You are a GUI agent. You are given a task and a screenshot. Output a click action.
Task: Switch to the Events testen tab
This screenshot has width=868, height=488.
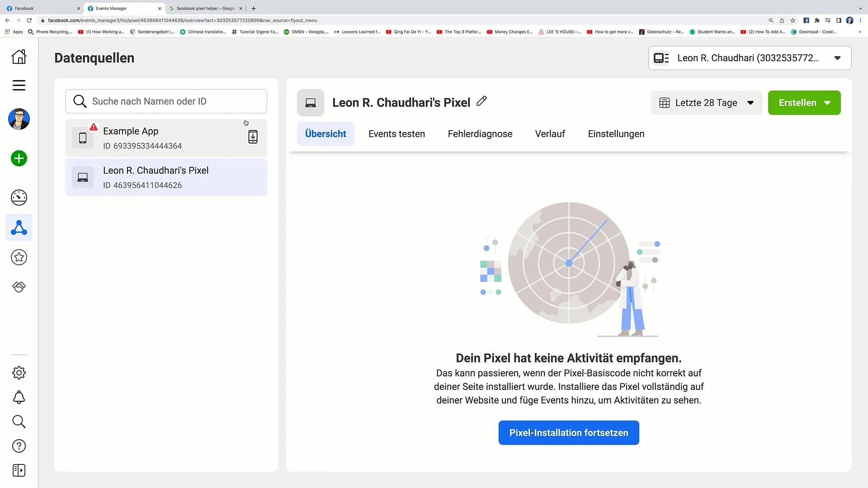click(396, 133)
